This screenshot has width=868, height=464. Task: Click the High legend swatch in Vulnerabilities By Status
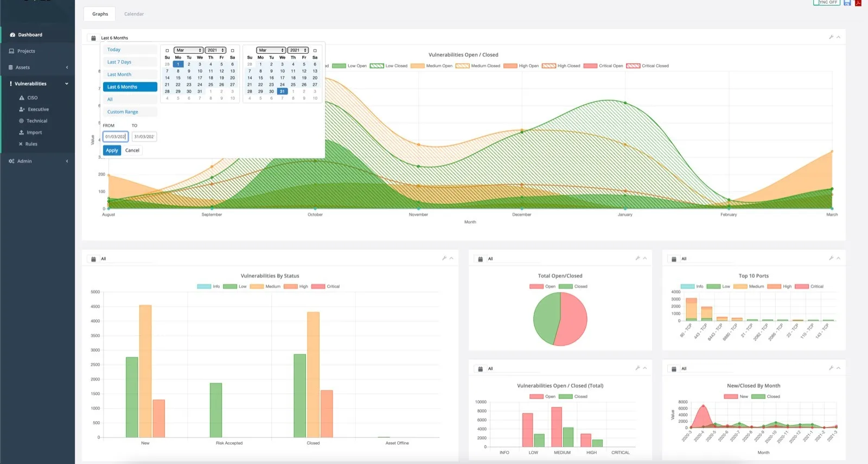point(290,287)
